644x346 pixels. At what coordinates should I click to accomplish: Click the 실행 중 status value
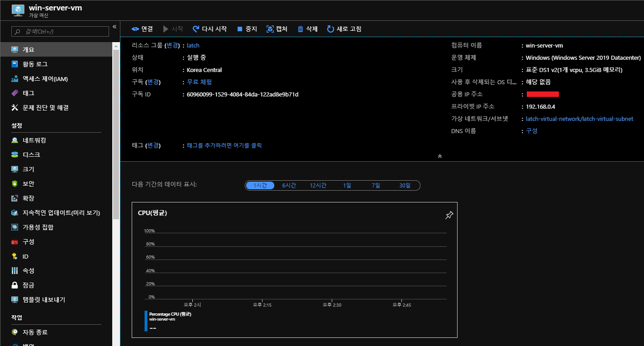196,58
